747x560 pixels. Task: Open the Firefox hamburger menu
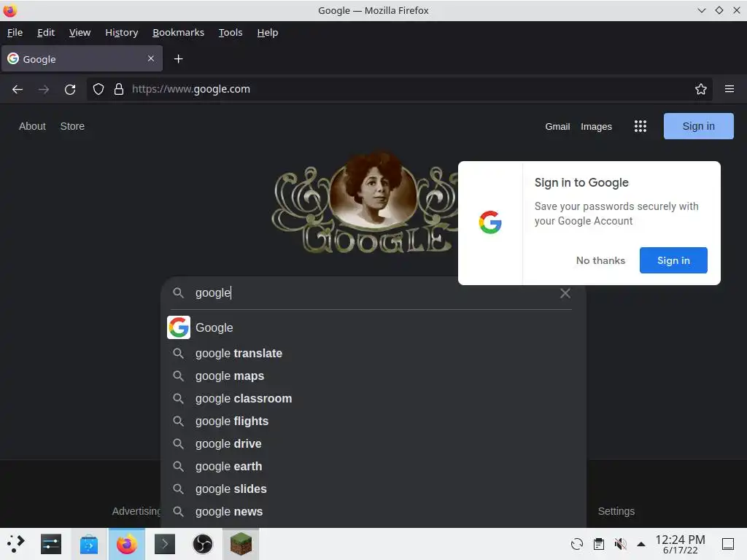pos(729,89)
